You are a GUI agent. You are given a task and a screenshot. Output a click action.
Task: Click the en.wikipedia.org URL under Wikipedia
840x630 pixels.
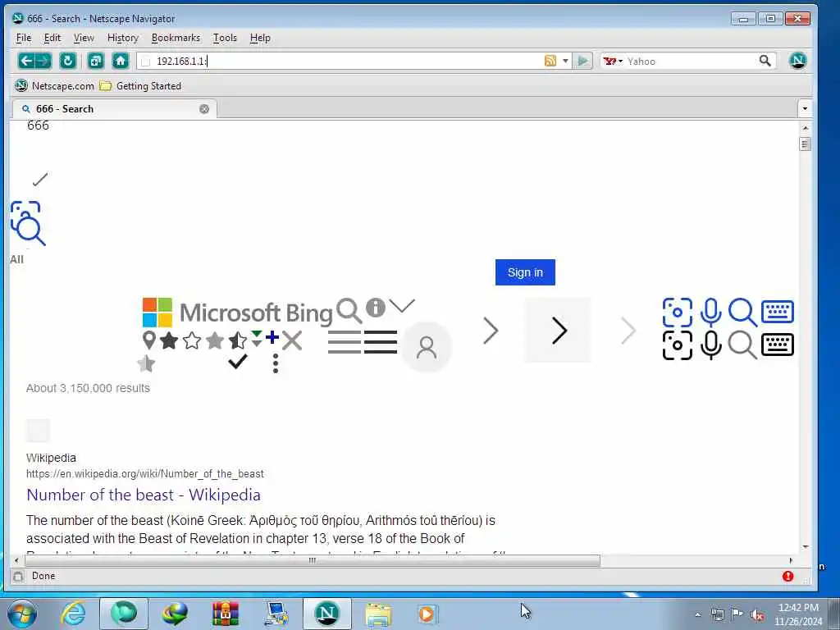(144, 473)
